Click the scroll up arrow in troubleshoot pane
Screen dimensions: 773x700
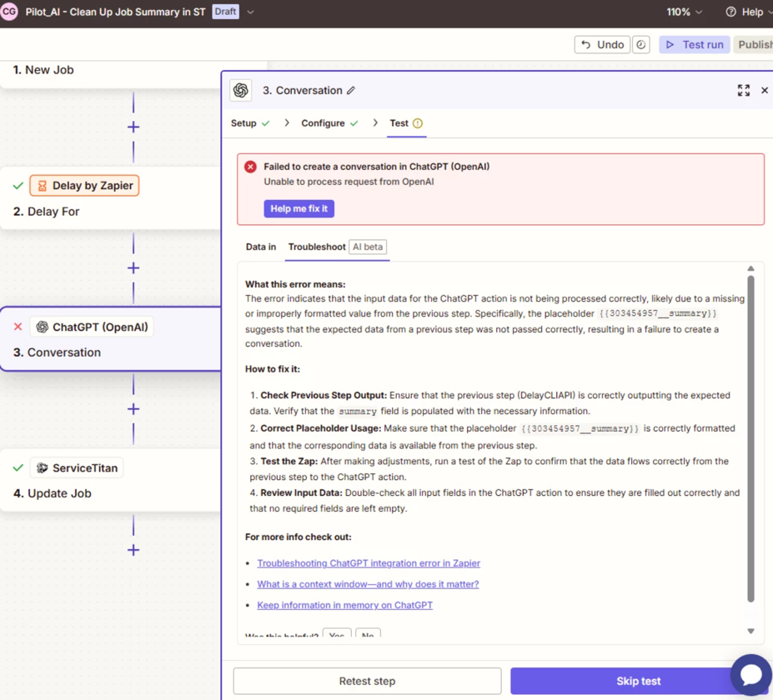point(750,268)
